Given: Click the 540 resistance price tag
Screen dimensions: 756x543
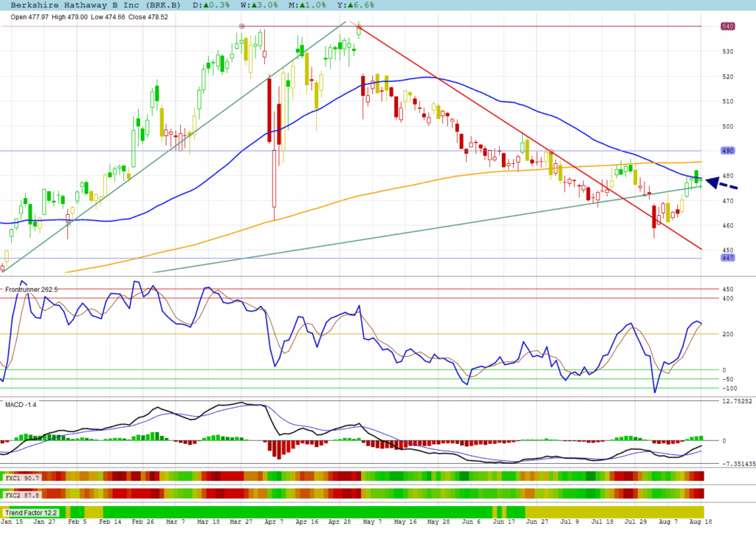Looking at the screenshot, I should (x=727, y=26).
